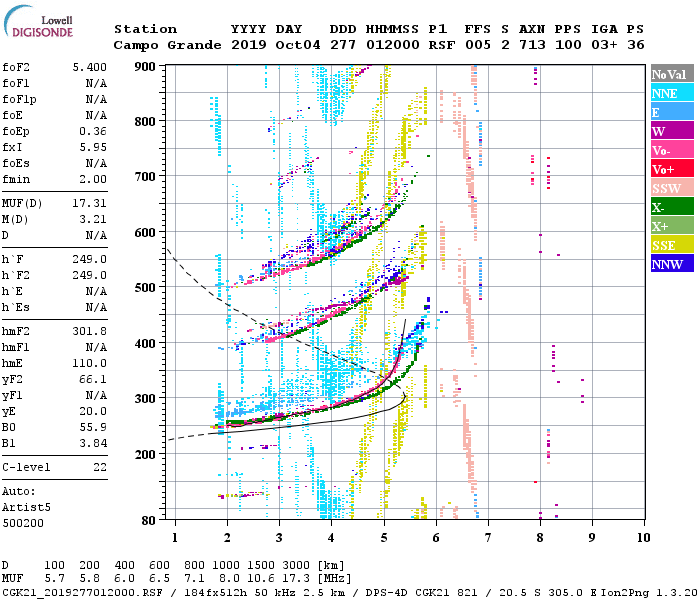Click the C-level value 22

click(x=100, y=467)
